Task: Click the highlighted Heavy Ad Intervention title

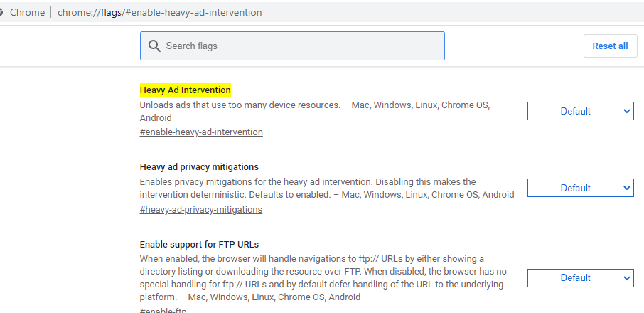Action: pos(186,90)
